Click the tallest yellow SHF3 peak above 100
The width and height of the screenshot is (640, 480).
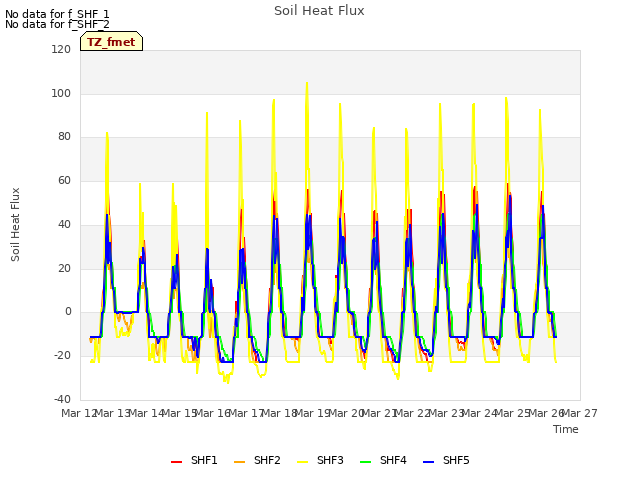click(x=307, y=83)
